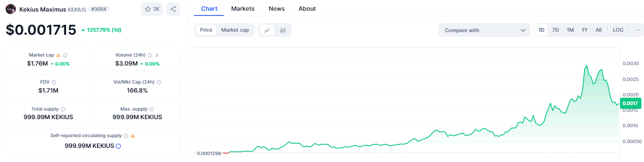The height and width of the screenshot is (162, 644).
Task: Switch to the Markets tab
Action: [243, 9]
